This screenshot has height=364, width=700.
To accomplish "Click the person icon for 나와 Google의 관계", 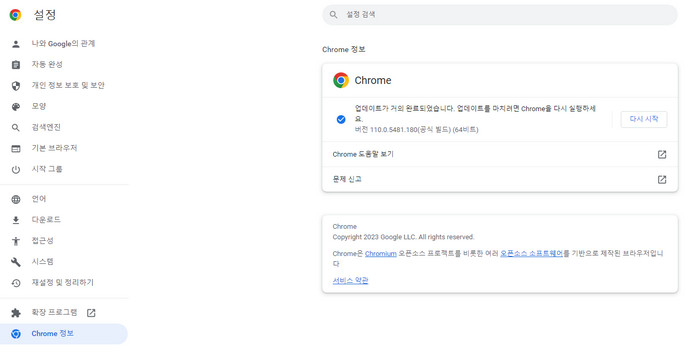I will [16, 44].
